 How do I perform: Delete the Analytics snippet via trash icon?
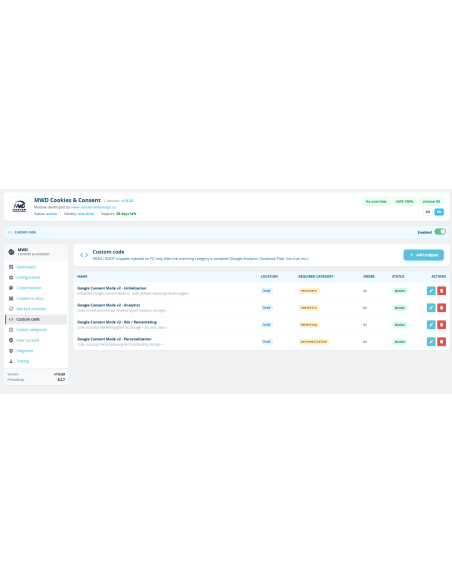[441, 308]
